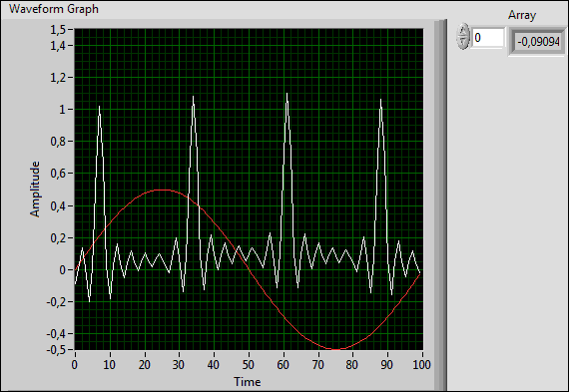
Task: Click the Amplitude axis label
Action: point(35,190)
